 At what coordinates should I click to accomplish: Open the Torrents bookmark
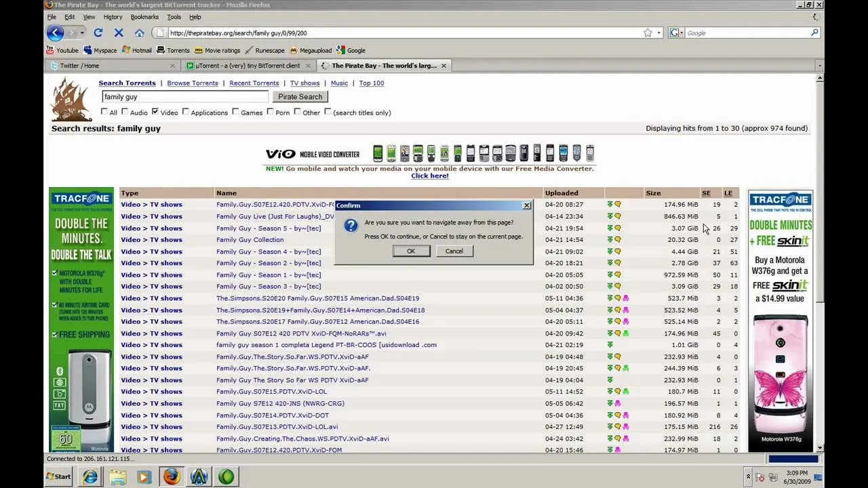pos(173,50)
